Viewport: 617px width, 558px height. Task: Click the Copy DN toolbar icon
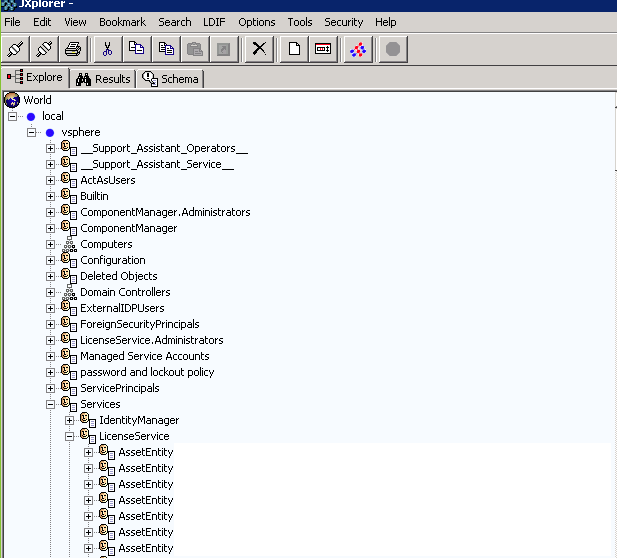pos(166,50)
